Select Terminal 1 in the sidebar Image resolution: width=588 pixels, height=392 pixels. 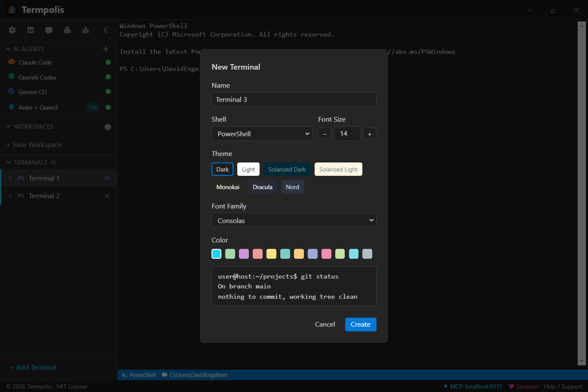pos(44,178)
